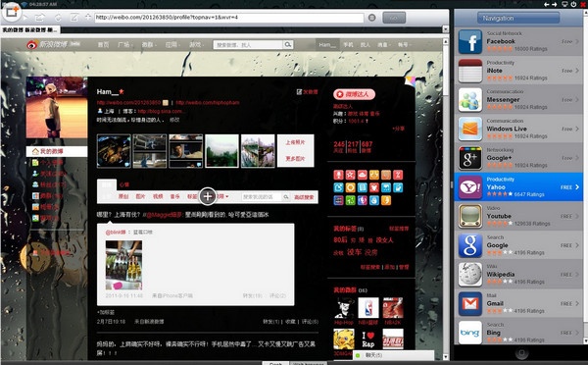Screen dimensions: 588x365
Task: Open the Windows Live app icon
Action: (x=469, y=129)
